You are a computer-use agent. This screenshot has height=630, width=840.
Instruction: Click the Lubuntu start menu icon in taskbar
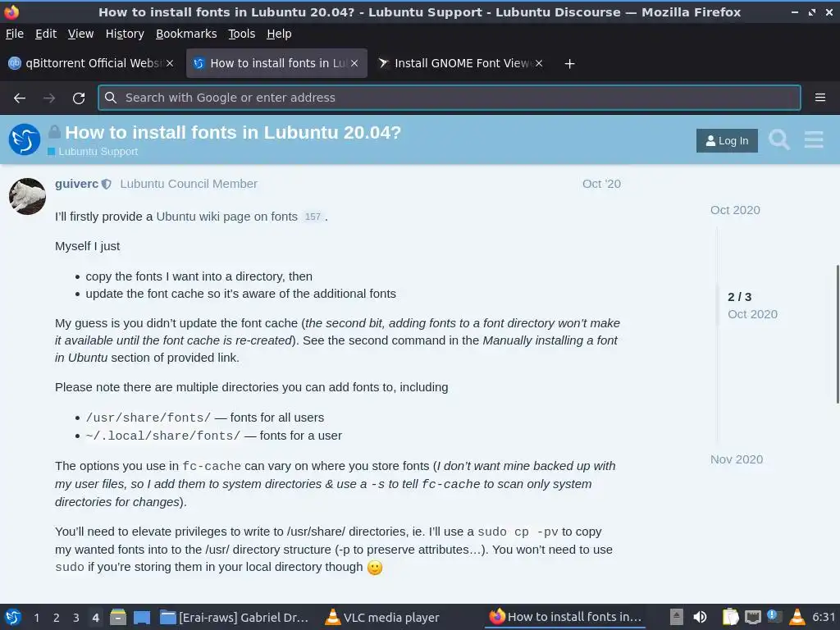(13, 617)
